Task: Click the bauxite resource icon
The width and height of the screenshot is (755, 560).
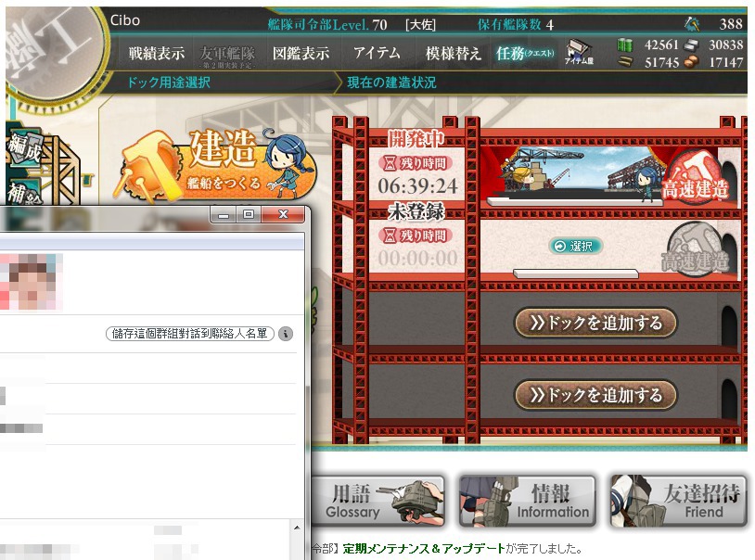Action: (x=691, y=62)
